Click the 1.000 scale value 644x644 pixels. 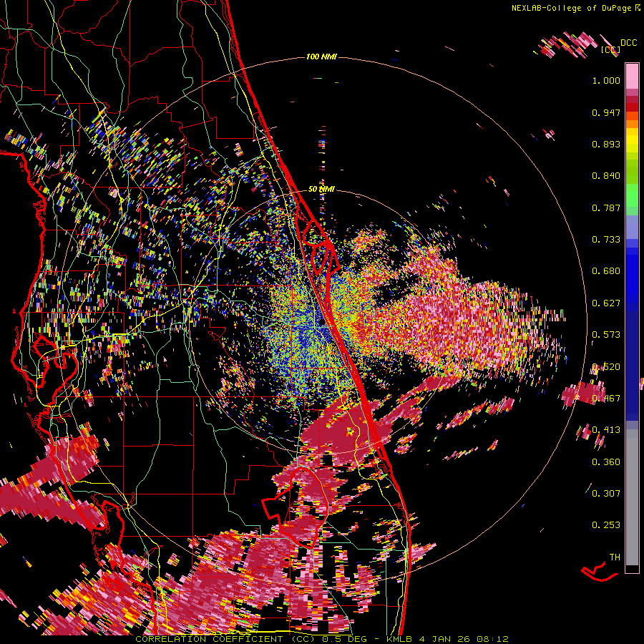point(606,80)
